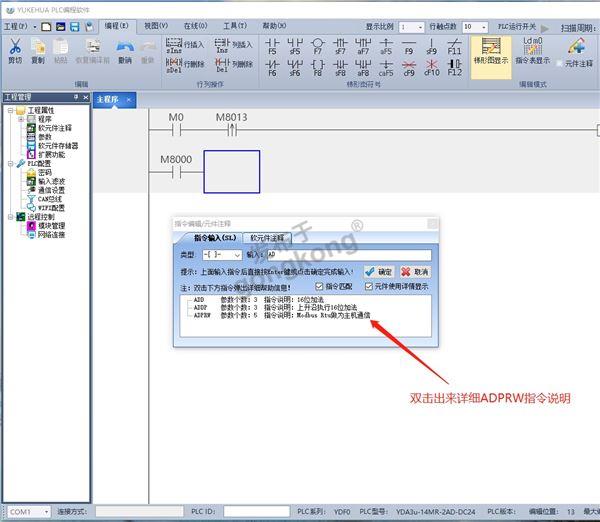
Task: Toggle the 指令匹配 checkbox
Action: pos(320,285)
